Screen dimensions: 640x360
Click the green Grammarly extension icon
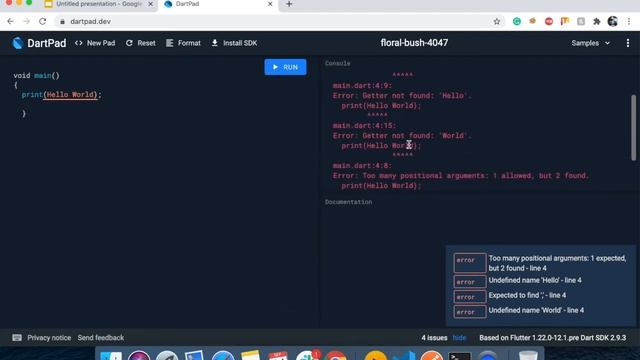point(517,21)
